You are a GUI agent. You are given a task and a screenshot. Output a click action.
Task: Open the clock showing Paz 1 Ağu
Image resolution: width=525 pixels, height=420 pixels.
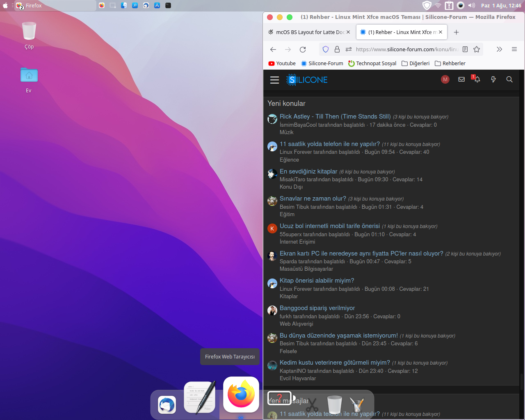pos(501,5)
